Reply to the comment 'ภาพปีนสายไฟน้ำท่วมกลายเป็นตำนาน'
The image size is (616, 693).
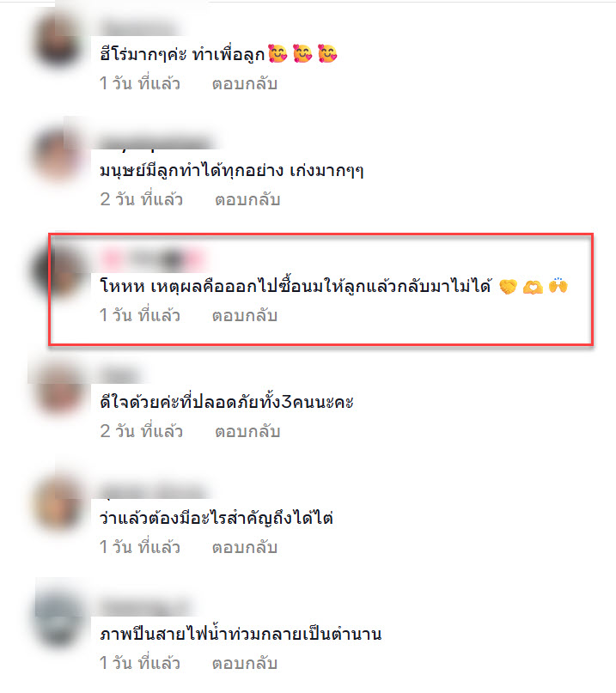pos(245,663)
